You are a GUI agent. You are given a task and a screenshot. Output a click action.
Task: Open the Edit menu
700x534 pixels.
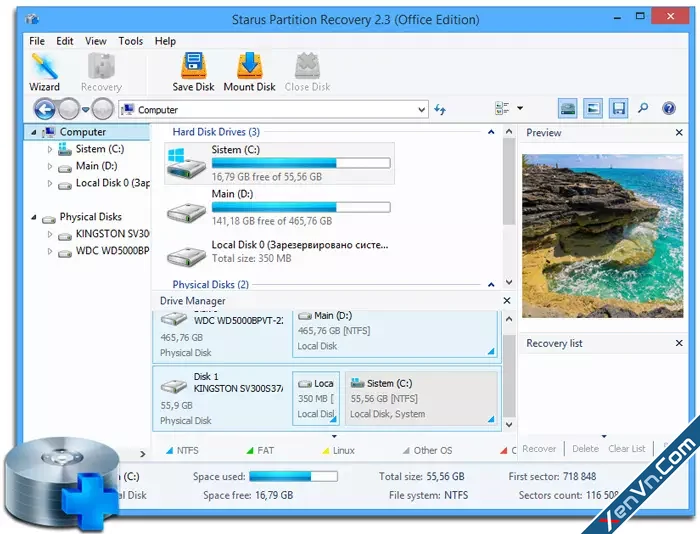[x=64, y=41]
